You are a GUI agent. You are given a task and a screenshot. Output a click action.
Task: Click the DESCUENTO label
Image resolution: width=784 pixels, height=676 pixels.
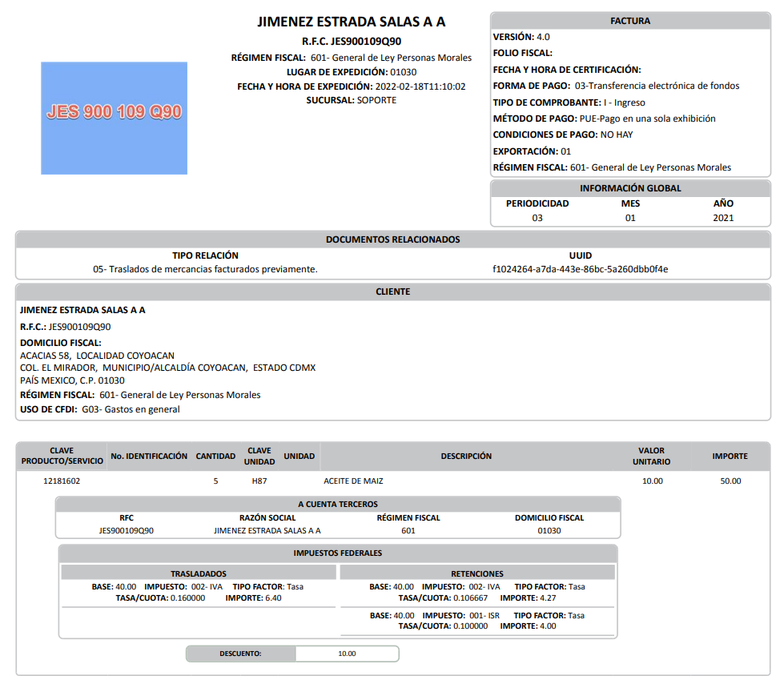240,654
